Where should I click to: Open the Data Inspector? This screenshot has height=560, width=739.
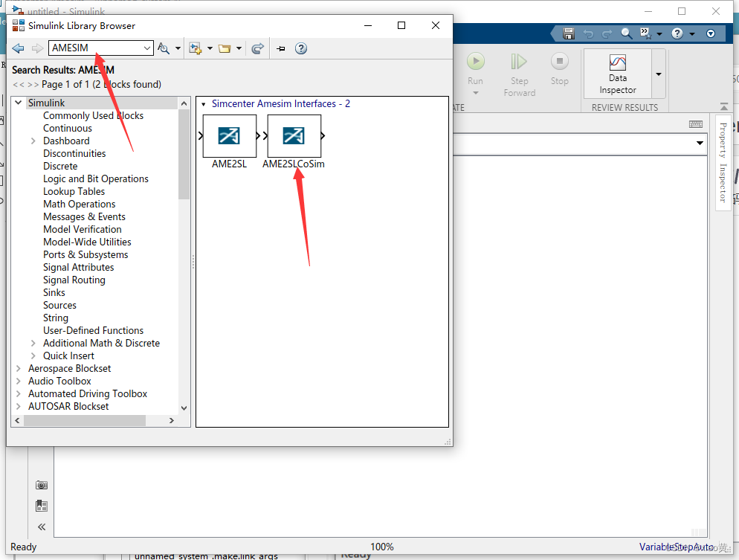coord(618,74)
